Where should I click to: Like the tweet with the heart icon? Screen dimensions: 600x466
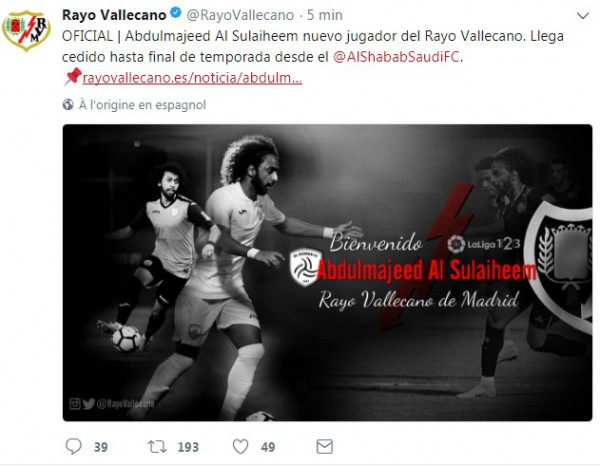241,446
